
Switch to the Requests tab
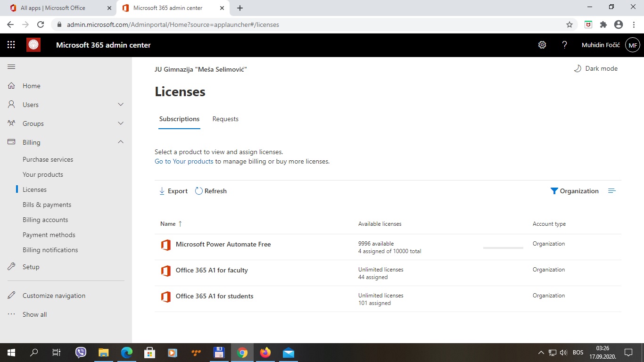(x=225, y=119)
